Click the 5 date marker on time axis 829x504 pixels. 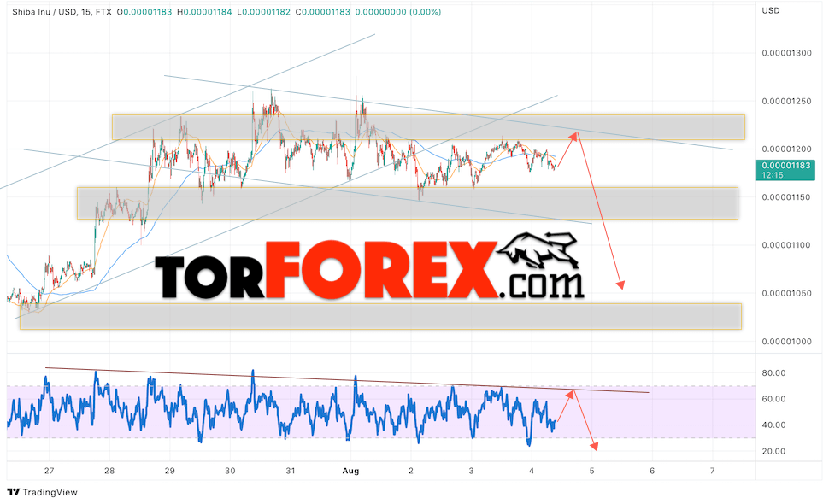591,471
